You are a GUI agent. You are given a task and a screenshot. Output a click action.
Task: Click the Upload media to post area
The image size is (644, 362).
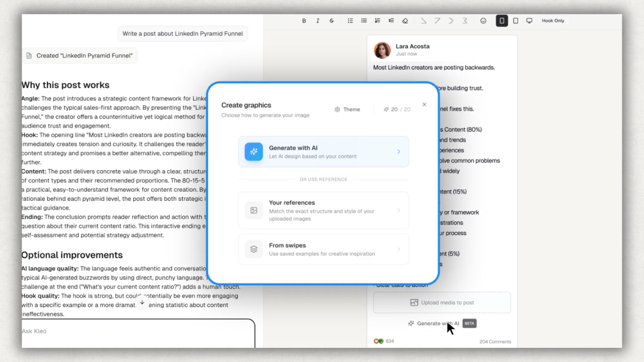coord(442,302)
